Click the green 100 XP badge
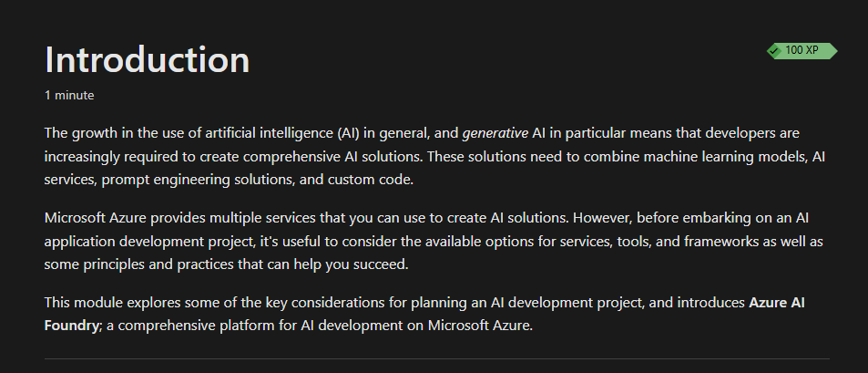Screen dimensions: 868x373 [802, 50]
